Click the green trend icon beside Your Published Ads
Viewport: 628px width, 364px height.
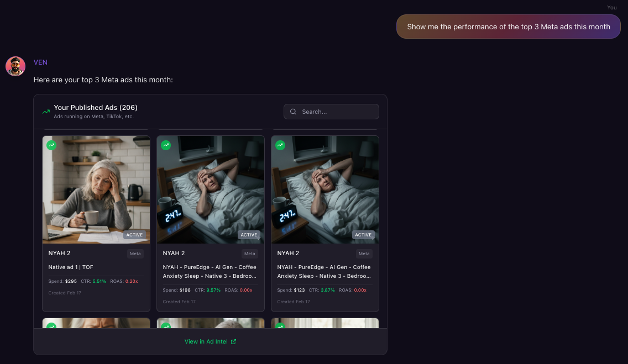point(46,112)
